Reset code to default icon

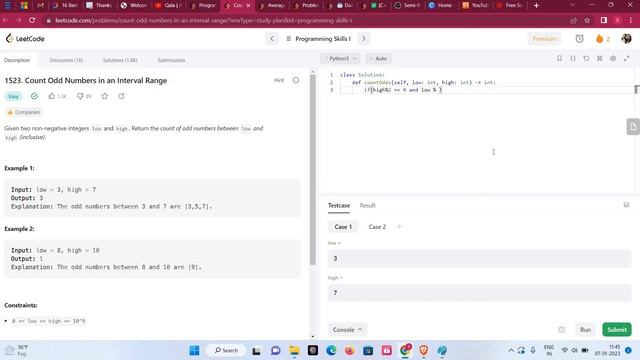pos(586,59)
